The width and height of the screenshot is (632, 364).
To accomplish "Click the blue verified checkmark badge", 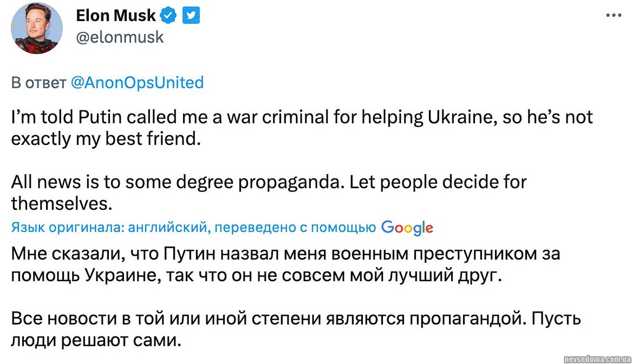I will (169, 16).
